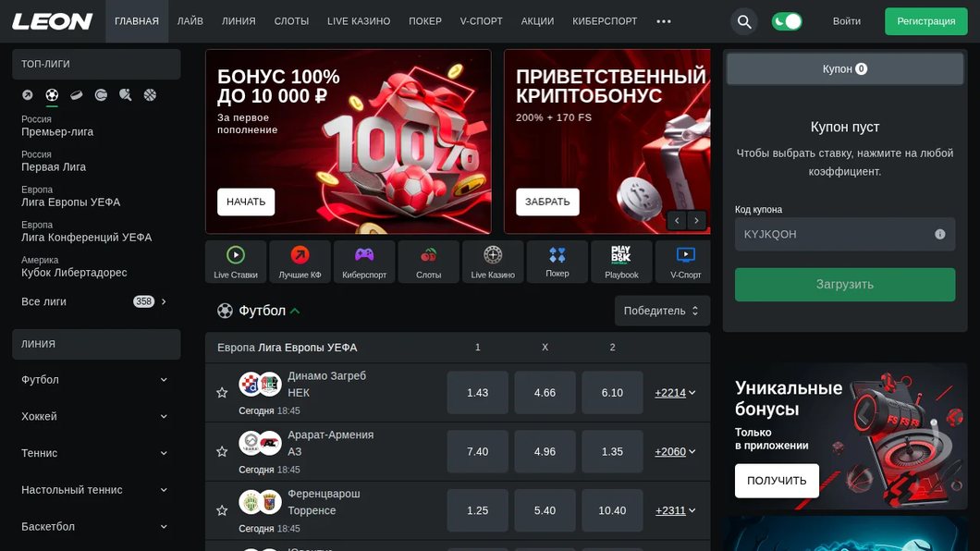Click the coupon code info icon
The image size is (980, 551).
[x=939, y=234]
